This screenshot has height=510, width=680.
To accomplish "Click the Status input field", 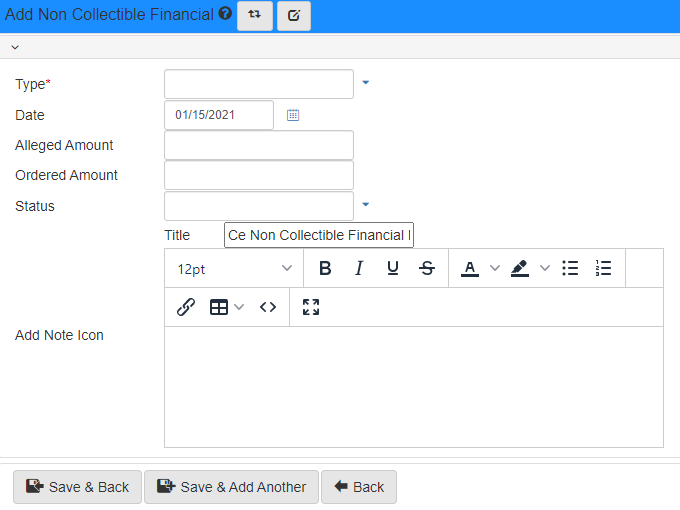I will (259, 206).
